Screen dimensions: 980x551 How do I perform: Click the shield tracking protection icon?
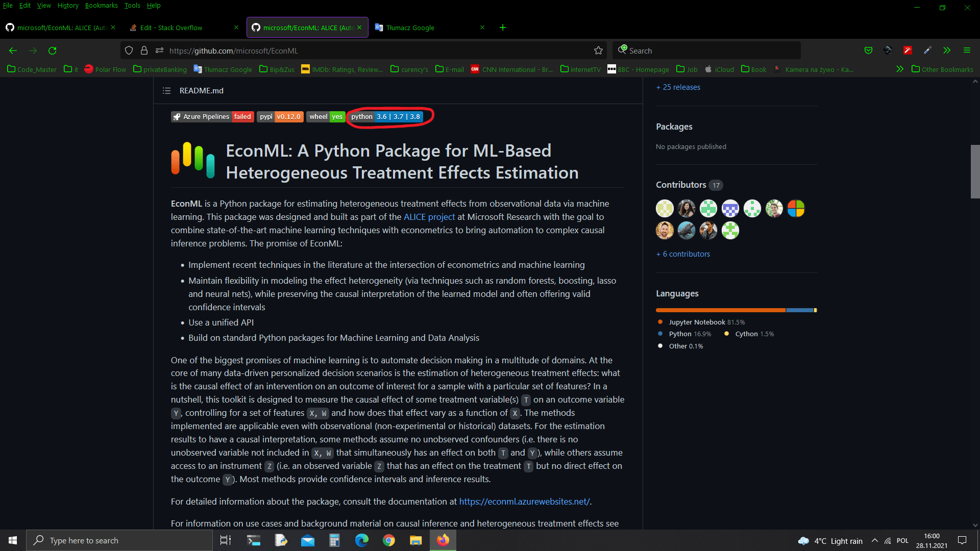pyautogui.click(x=129, y=51)
